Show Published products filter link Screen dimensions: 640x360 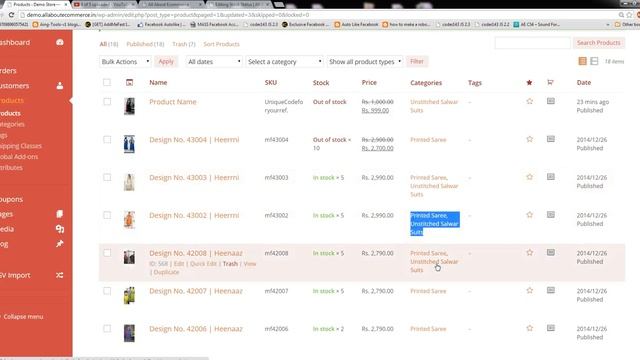point(145,44)
